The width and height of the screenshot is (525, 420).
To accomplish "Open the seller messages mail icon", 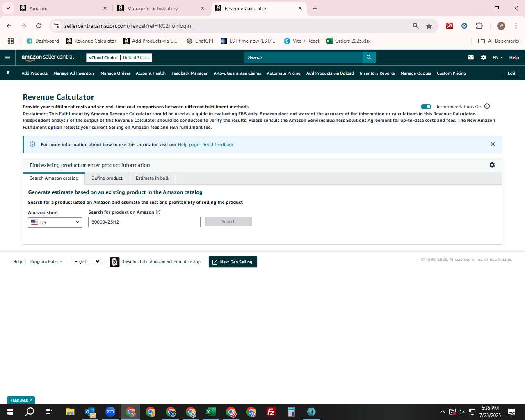I will click(471, 57).
